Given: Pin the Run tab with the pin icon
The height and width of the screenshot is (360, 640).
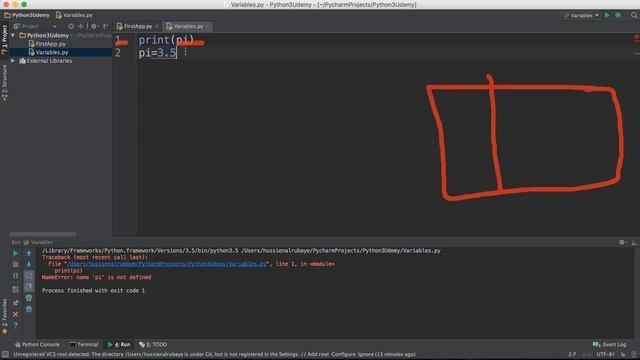Looking at the screenshot, I should (x=16, y=303).
